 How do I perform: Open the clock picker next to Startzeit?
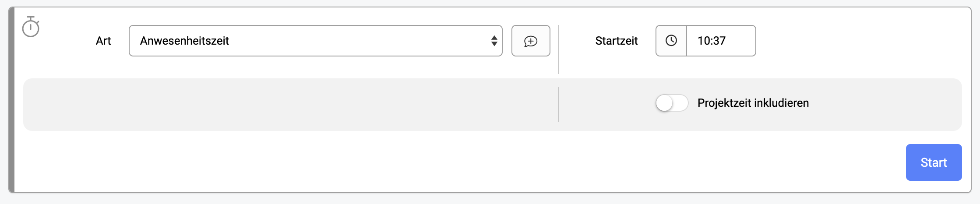pyautogui.click(x=671, y=41)
